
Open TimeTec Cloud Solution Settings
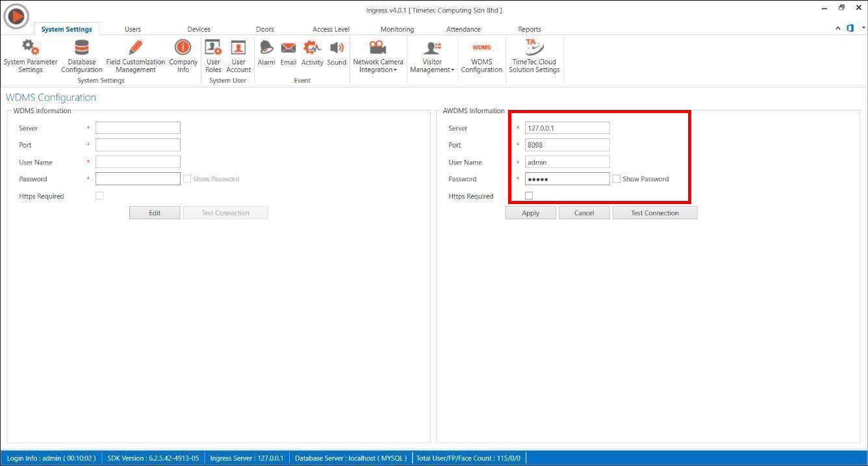click(x=534, y=56)
